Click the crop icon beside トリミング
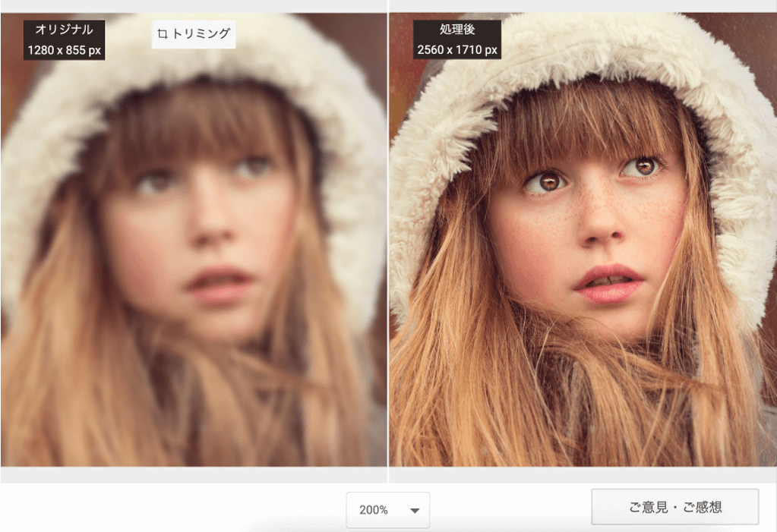Image resolution: width=777 pixels, height=532 pixels. [x=162, y=33]
